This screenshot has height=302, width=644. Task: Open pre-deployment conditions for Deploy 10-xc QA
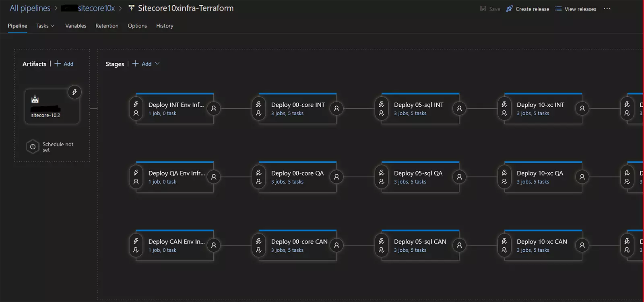click(x=504, y=177)
